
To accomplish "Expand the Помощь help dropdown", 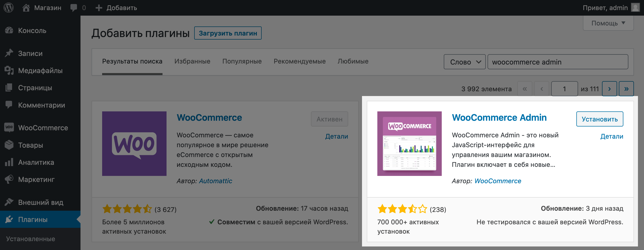I will (x=608, y=23).
